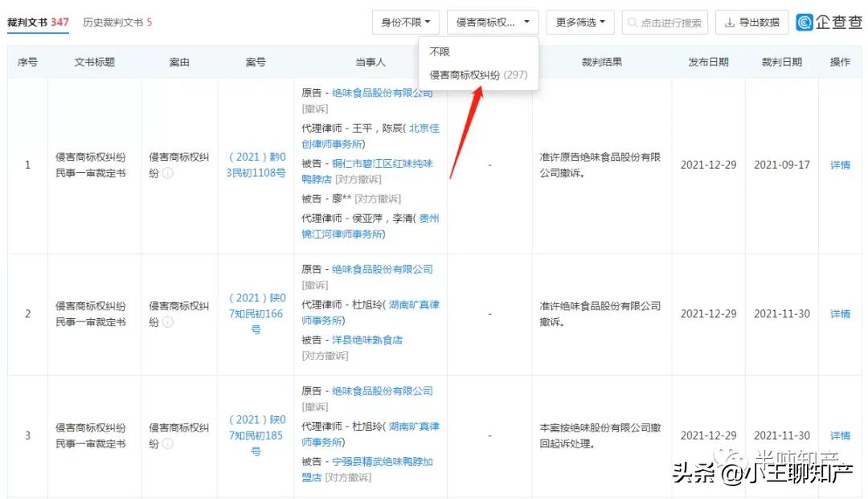The width and height of the screenshot is (868, 499).
Task: Click row 1 title 侵害商标权纠纷民事一审裁定书
Action: coord(91,165)
